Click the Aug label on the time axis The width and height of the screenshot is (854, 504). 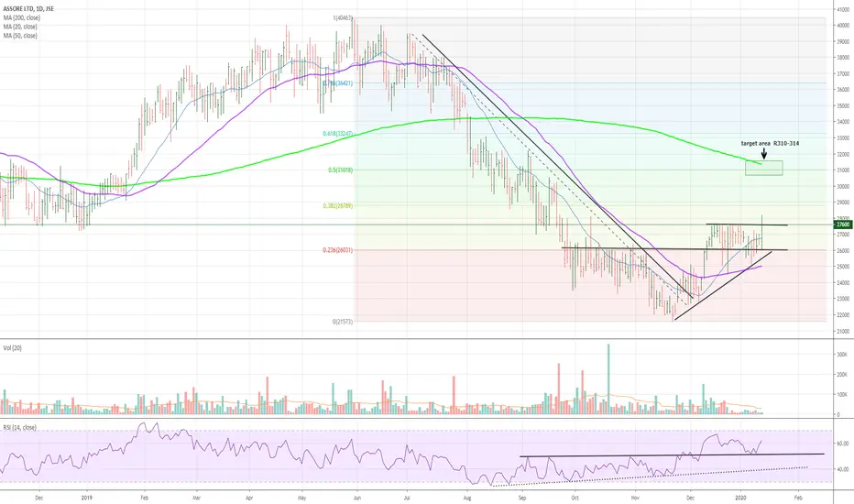(x=466, y=498)
